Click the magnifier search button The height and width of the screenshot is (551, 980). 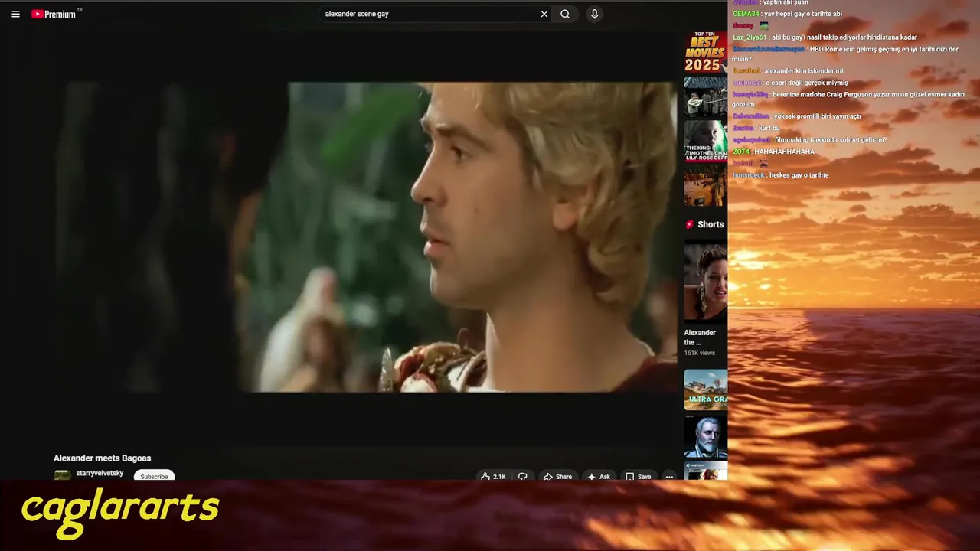tap(565, 14)
